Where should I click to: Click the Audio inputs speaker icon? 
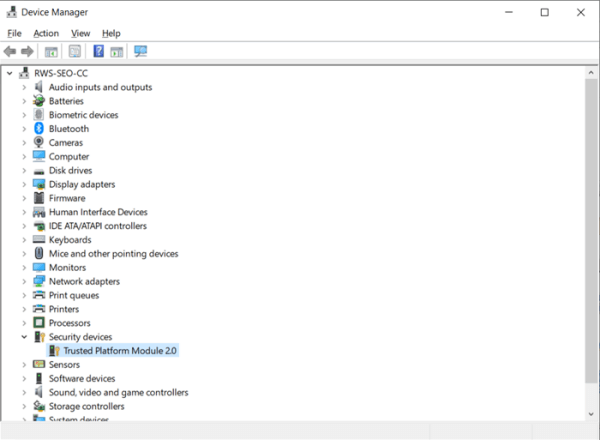(x=39, y=87)
